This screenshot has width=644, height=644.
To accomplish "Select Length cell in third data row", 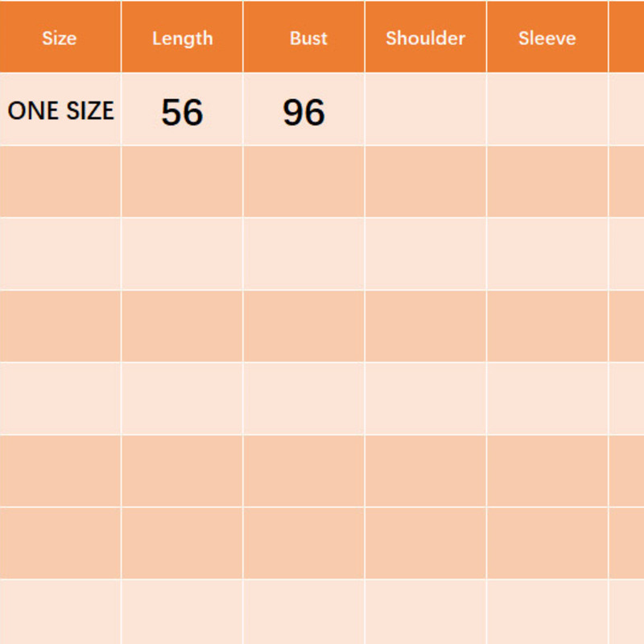I will point(182,254).
